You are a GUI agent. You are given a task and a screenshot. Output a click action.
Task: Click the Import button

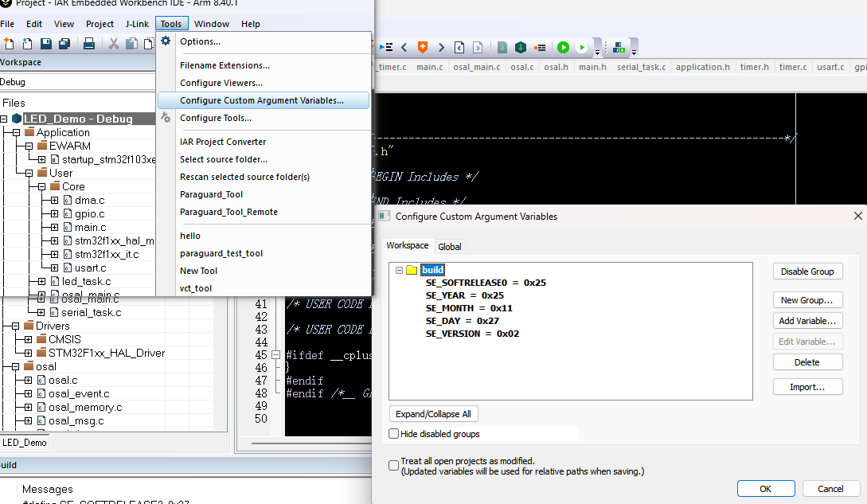click(807, 387)
